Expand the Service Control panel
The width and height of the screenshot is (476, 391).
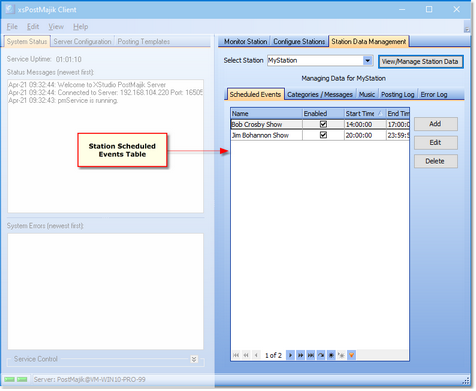click(194, 359)
